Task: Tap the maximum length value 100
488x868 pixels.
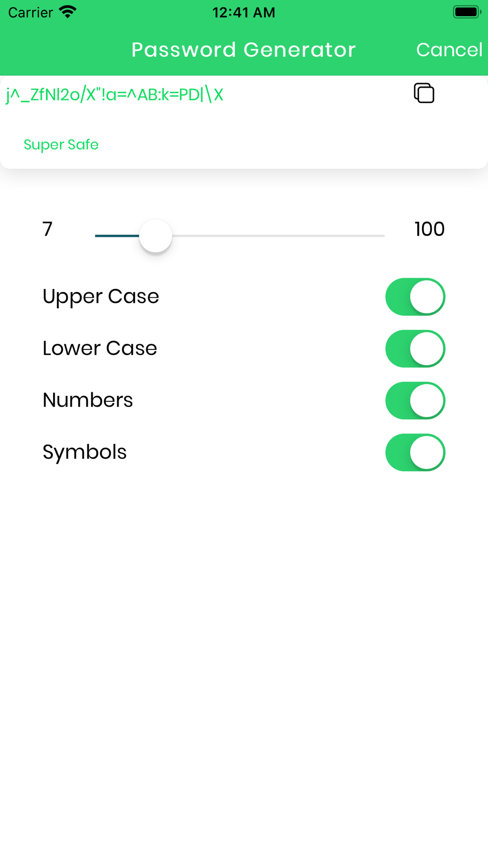Action: (x=429, y=229)
